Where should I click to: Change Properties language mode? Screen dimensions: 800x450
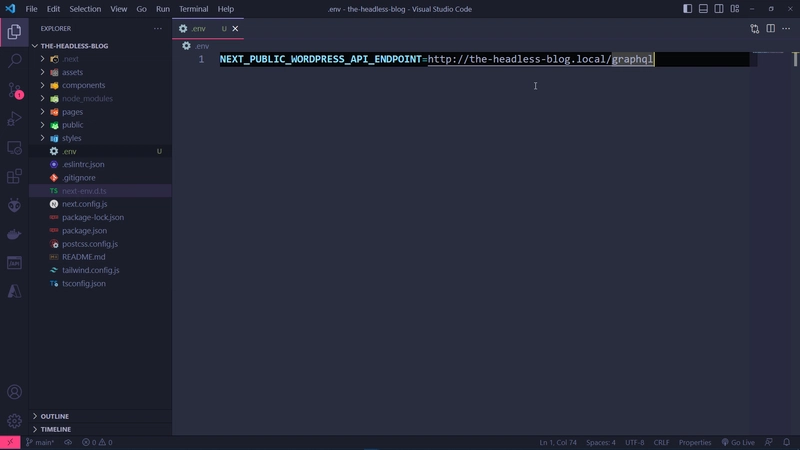(x=695, y=442)
